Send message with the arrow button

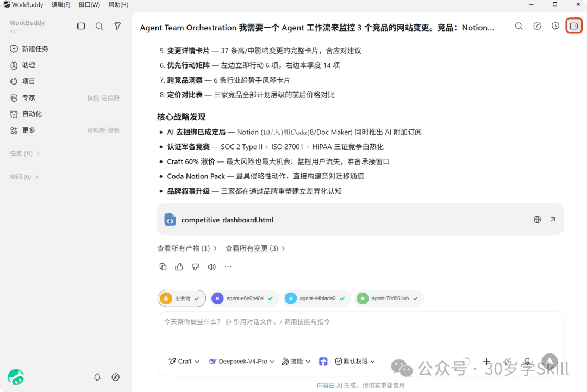549,362
